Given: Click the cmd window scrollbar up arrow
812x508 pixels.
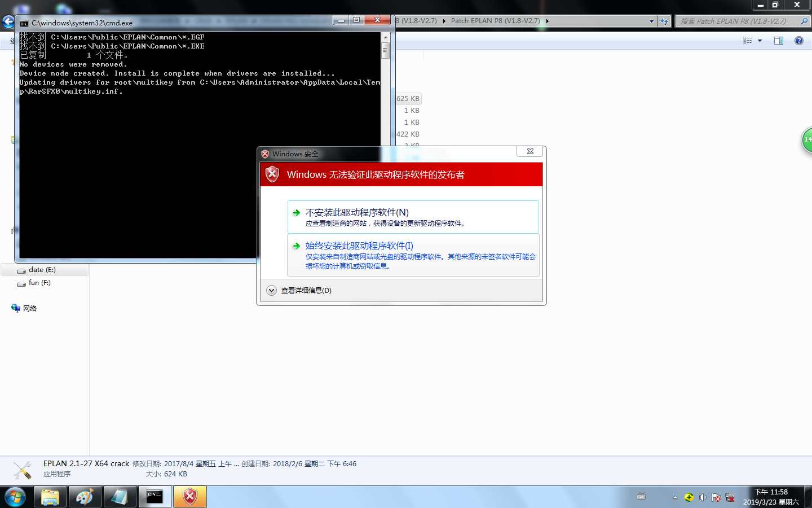Looking at the screenshot, I should click(x=386, y=37).
